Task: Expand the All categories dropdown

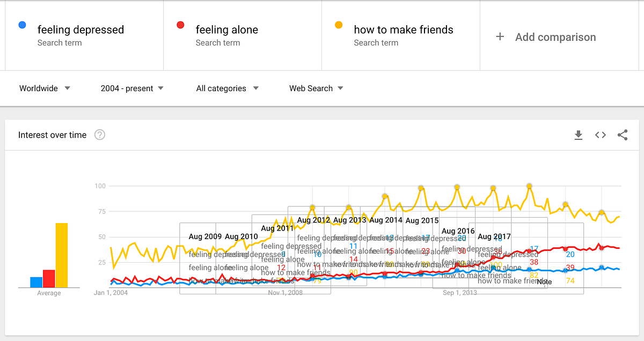Action: click(x=227, y=88)
